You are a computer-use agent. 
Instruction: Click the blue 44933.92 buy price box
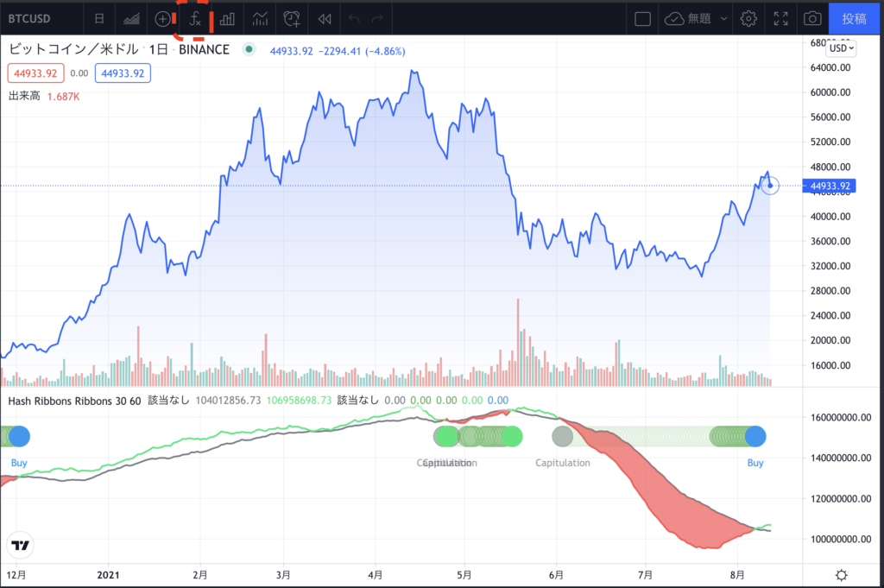click(x=123, y=73)
